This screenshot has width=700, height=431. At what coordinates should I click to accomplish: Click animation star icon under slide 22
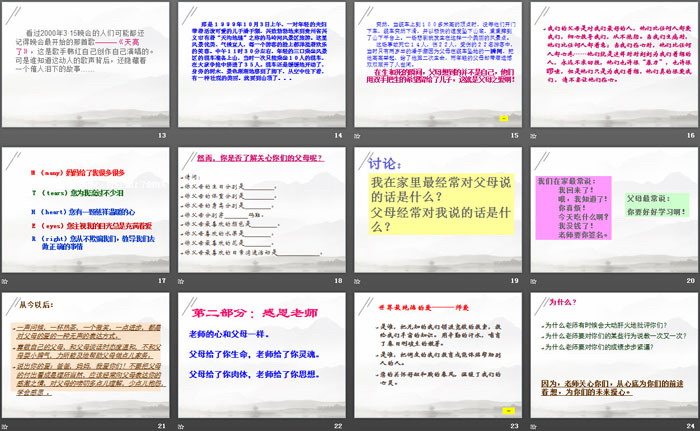click(181, 427)
